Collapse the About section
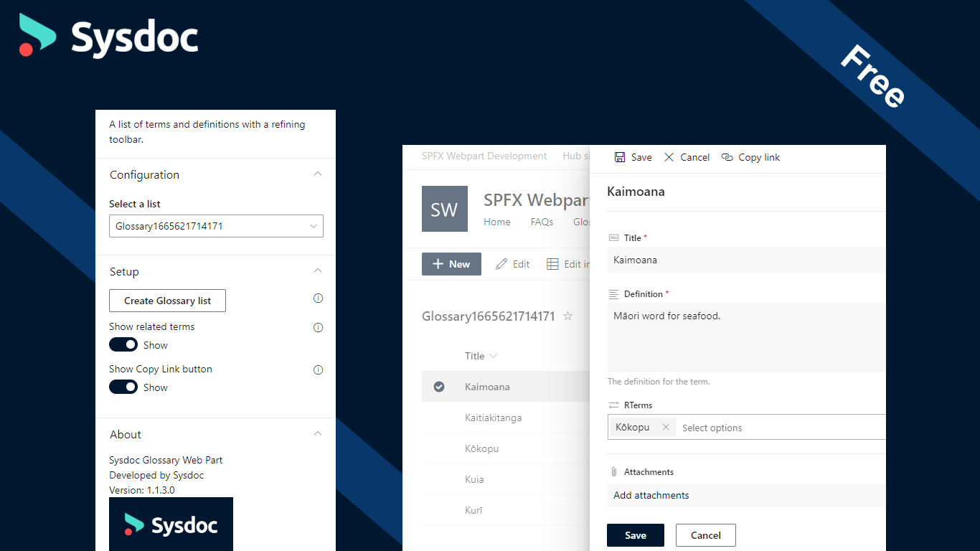 pyautogui.click(x=319, y=433)
